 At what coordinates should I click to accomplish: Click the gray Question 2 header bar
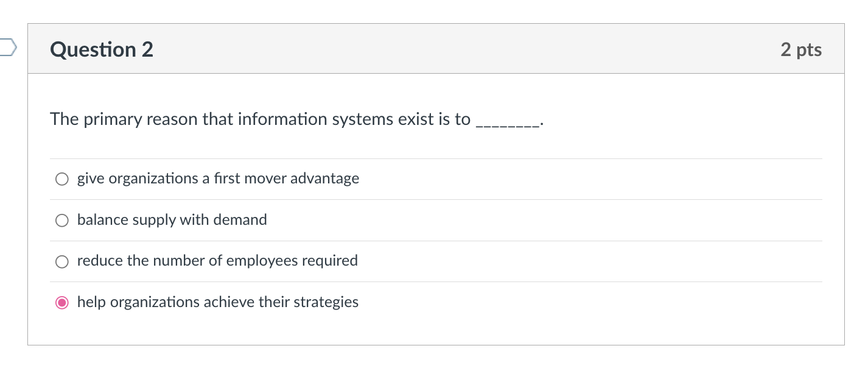pyautogui.click(x=426, y=49)
